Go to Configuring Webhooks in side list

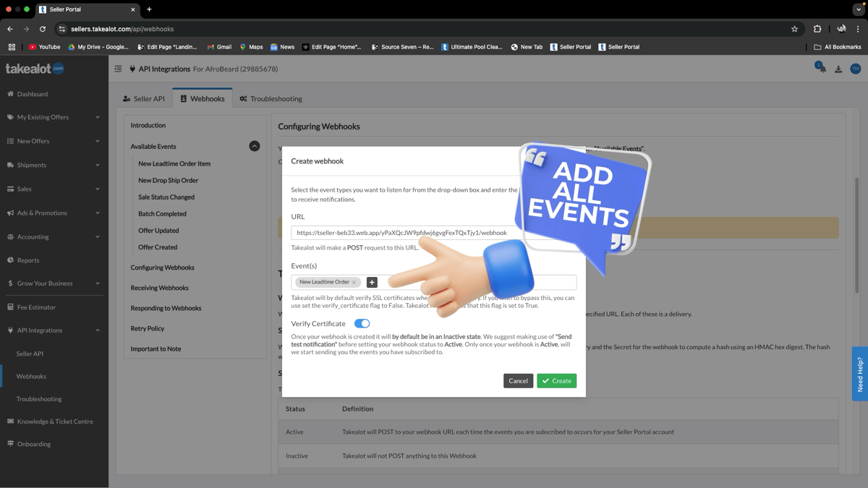[162, 267]
